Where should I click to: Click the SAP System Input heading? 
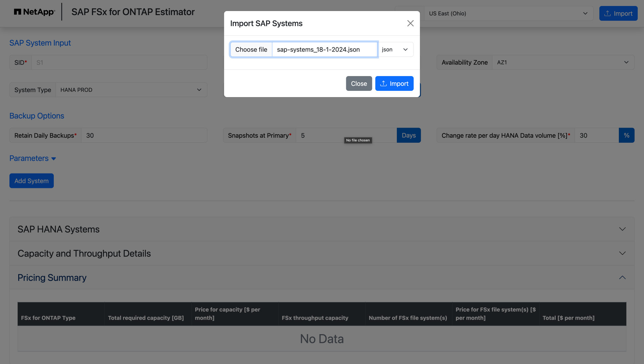tap(40, 43)
